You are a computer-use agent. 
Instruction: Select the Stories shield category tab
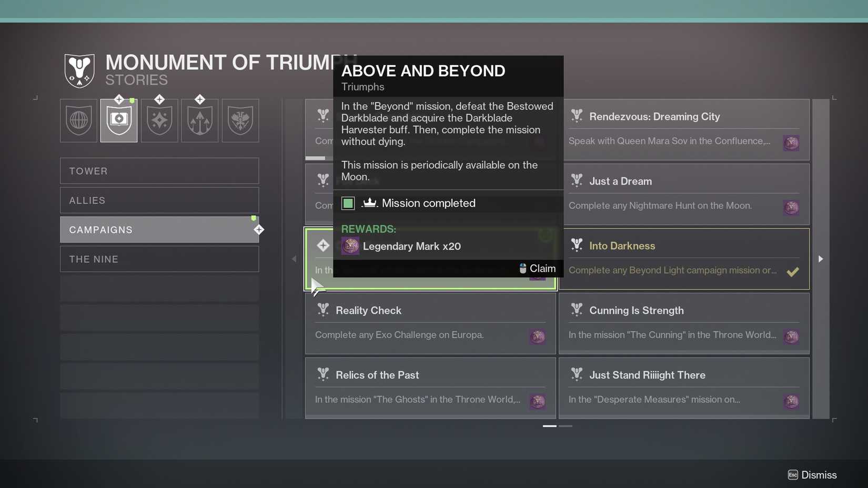coord(119,120)
